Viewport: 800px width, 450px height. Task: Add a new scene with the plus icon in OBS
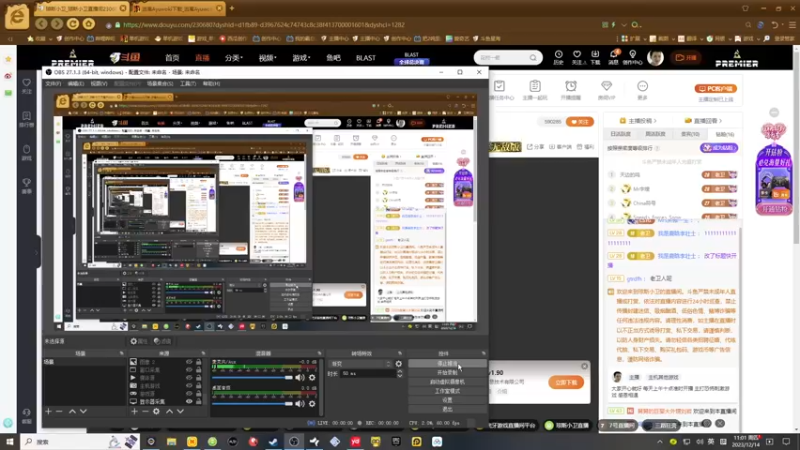(48, 411)
